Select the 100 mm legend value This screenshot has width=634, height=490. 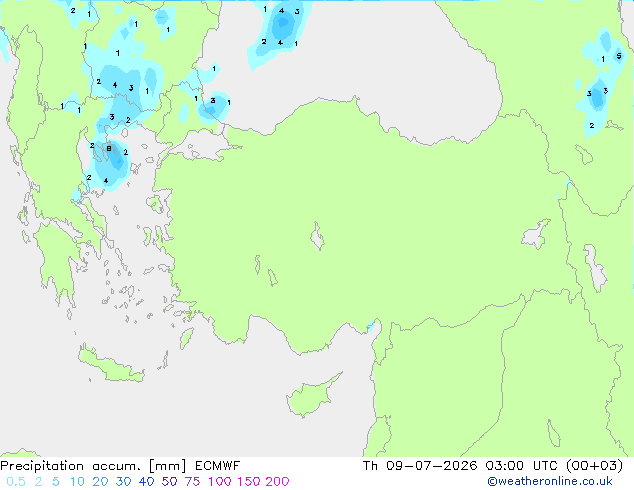click(x=220, y=482)
